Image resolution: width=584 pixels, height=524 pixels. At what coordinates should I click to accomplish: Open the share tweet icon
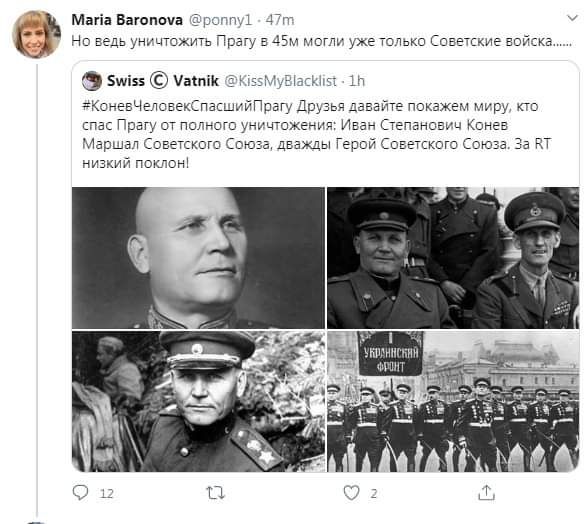486,492
